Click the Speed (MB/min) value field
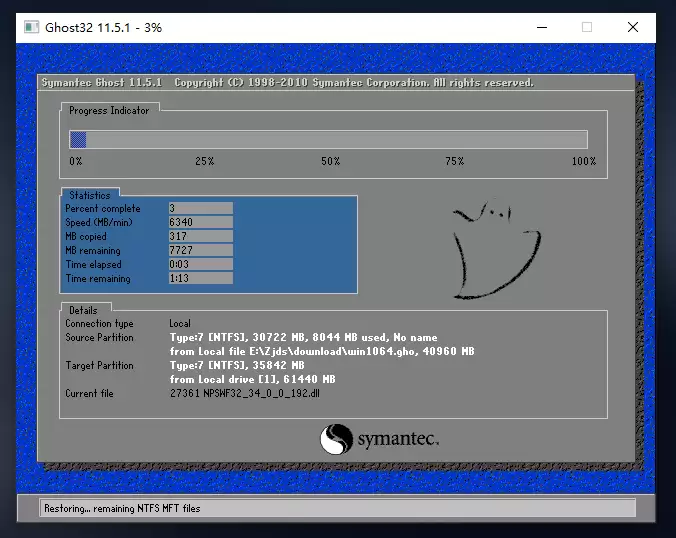The width and height of the screenshot is (676, 538). point(200,222)
